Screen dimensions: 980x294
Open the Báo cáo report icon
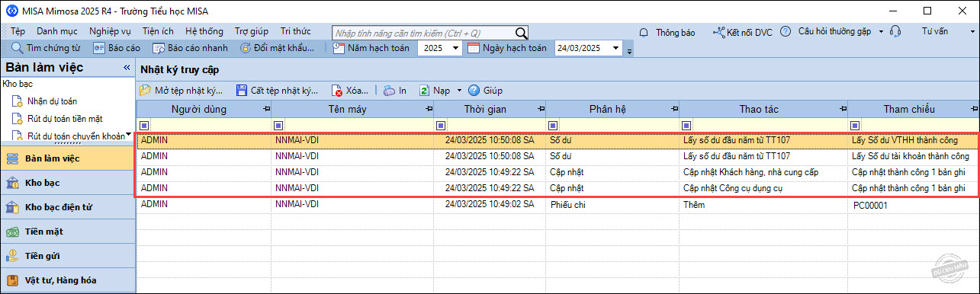point(99,48)
